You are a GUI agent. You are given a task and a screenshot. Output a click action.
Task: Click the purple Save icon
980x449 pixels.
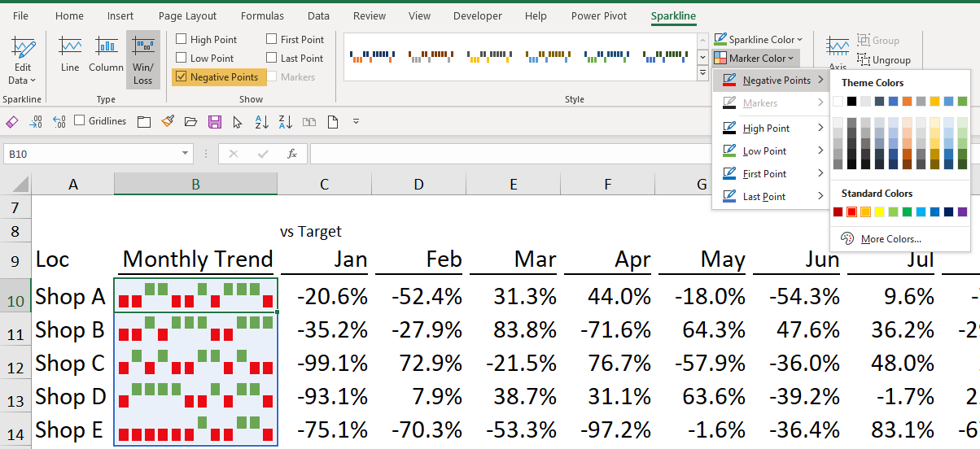(215, 122)
